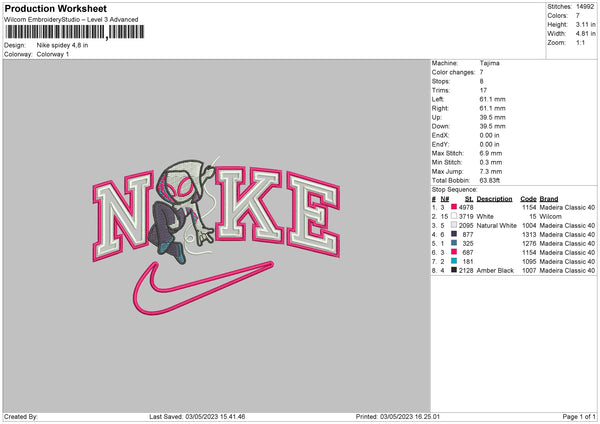This screenshot has height=424, width=600.
Task: Click stitch count '4978' in stop 1
Action: pos(466,207)
